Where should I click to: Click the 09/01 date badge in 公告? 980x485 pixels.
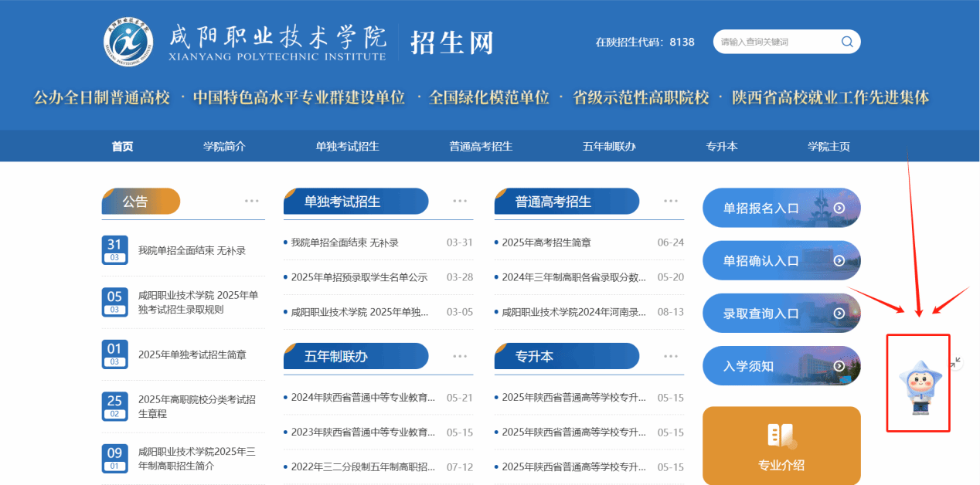[114, 459]
